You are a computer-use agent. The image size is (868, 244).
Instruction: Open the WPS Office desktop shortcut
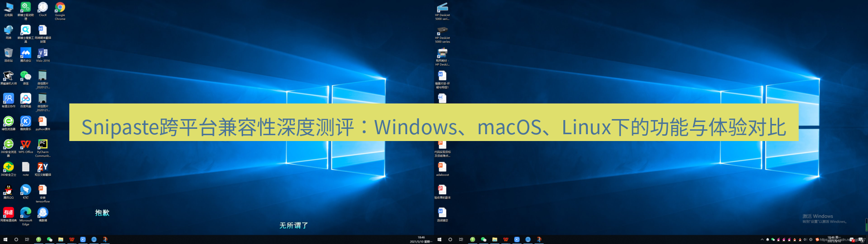pos(25,146)
